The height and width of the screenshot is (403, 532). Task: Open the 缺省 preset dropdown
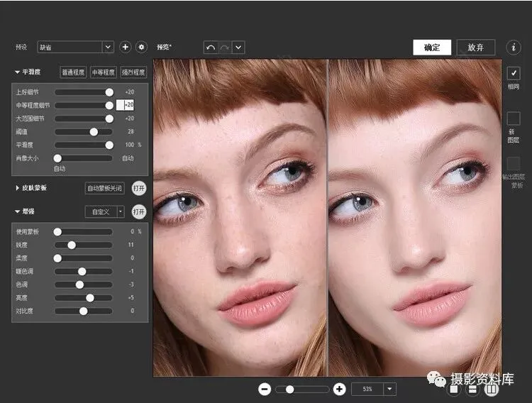pos(108,47)
